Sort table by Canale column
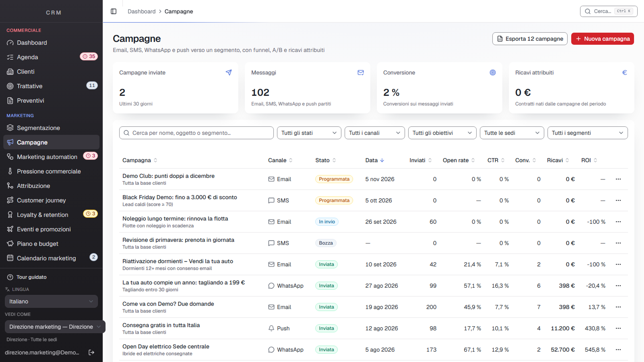Viewport: 644px width, 362px height. 280,160
